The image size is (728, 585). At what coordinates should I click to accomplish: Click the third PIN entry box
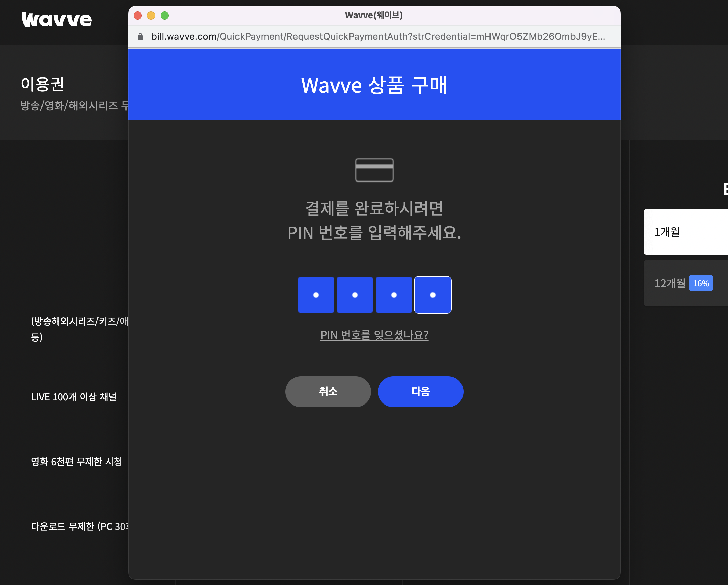tap(394, 295)
